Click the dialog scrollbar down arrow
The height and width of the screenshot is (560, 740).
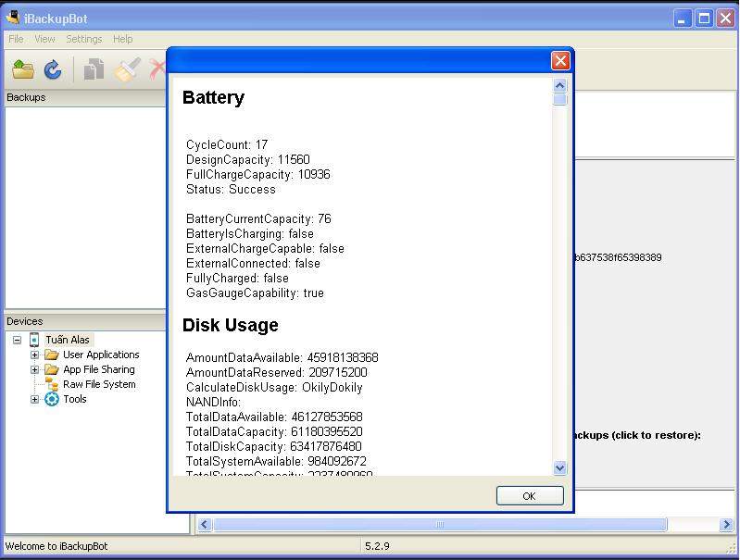point(559,467)
